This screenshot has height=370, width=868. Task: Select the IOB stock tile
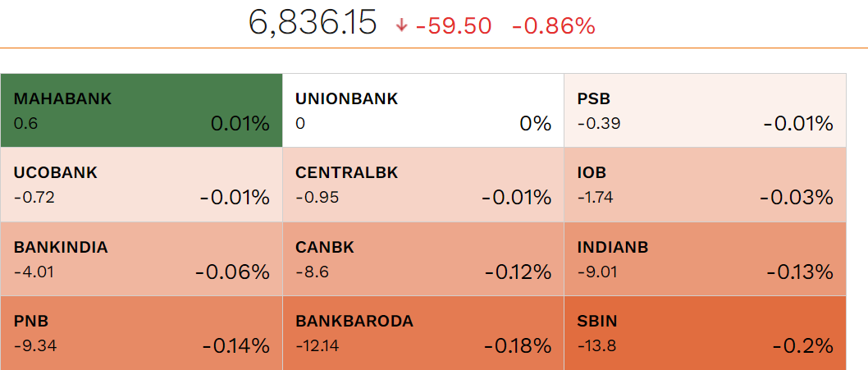[705, 185]
